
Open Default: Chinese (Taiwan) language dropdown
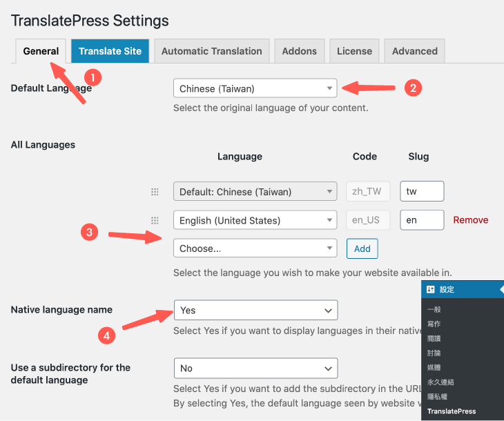pos(255,192)
